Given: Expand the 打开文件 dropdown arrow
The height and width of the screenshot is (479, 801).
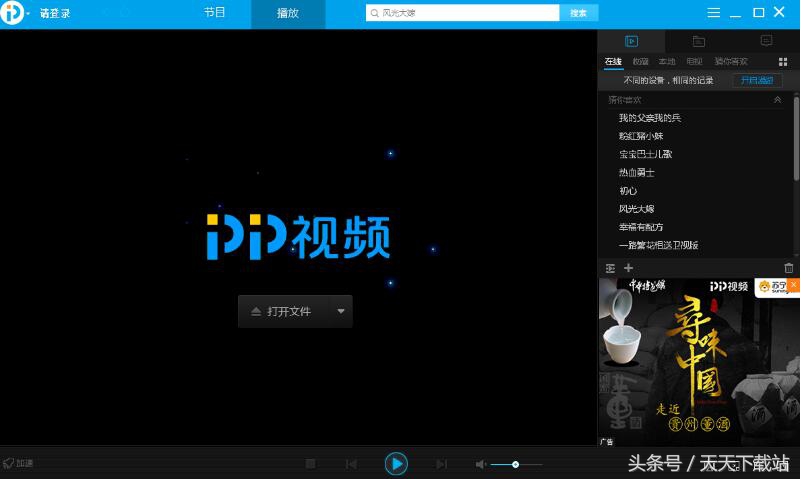Looking at the screenshot, I should tap(341, 312).
